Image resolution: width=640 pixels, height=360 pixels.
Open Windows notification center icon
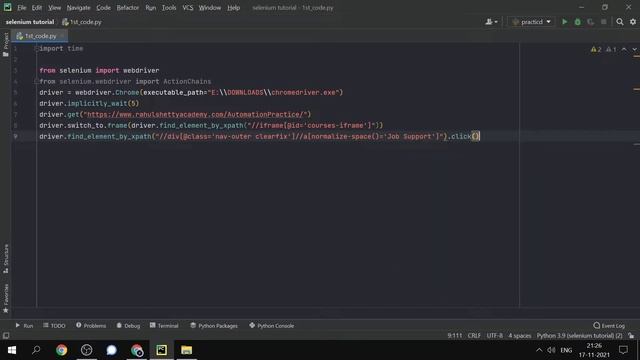[623, 350]
